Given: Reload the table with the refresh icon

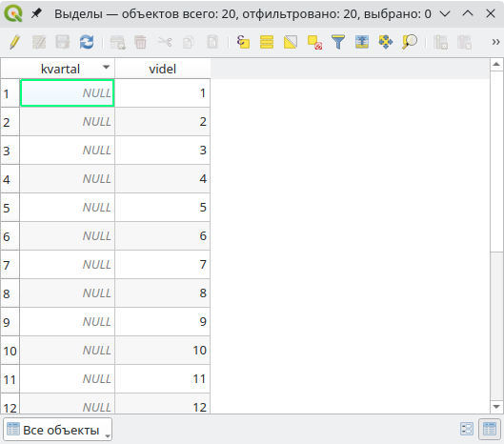Looking at the screenshot, I should point(87,42).
